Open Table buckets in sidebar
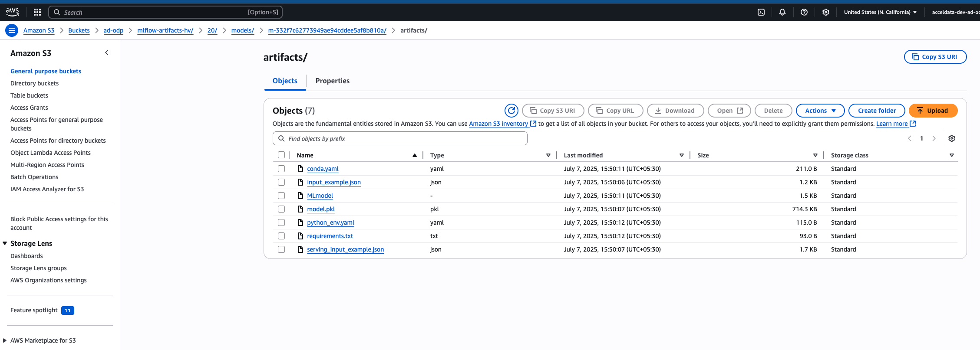The image size is (980, 350). pyautogui.click(x=29, y=95)
